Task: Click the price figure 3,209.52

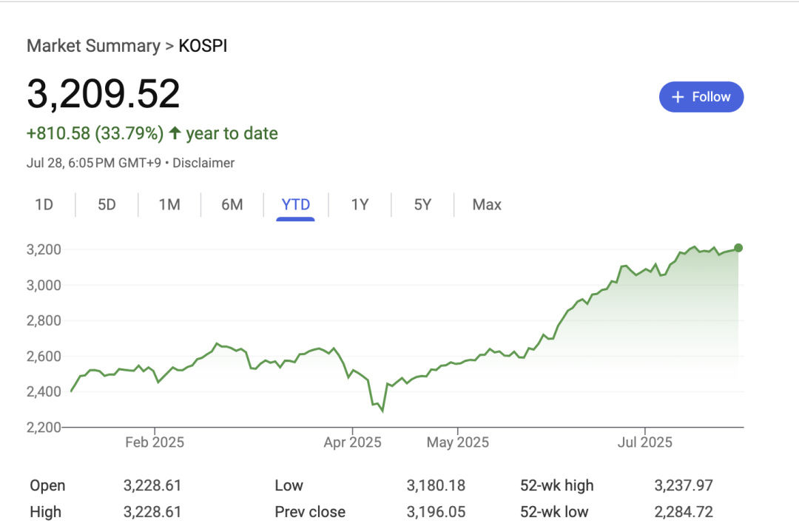Action: click(x=103, y=94)
